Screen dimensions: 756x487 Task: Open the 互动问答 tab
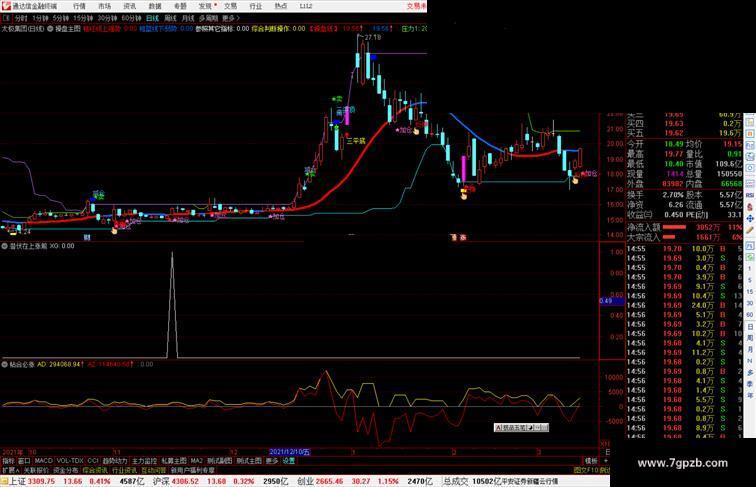[x=154, y=470]
